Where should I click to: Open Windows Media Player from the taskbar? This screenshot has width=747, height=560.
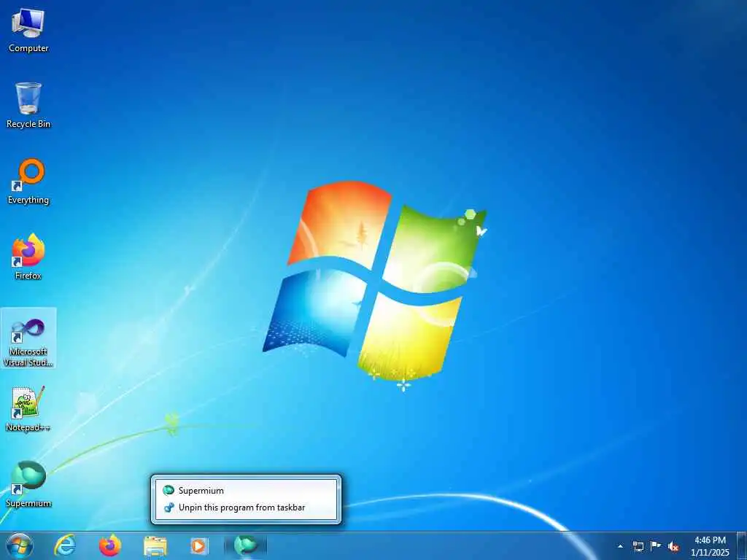198,545
